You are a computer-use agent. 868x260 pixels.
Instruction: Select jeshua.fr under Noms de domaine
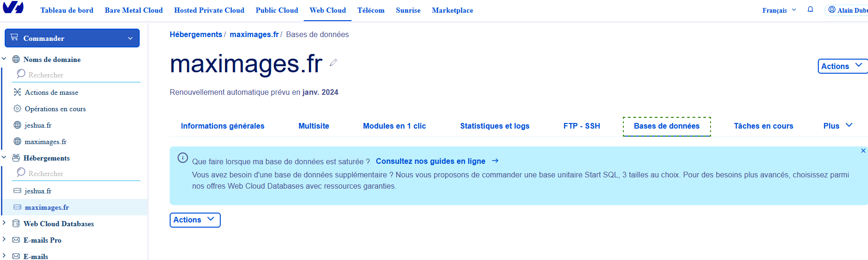(x=37, y=125)
